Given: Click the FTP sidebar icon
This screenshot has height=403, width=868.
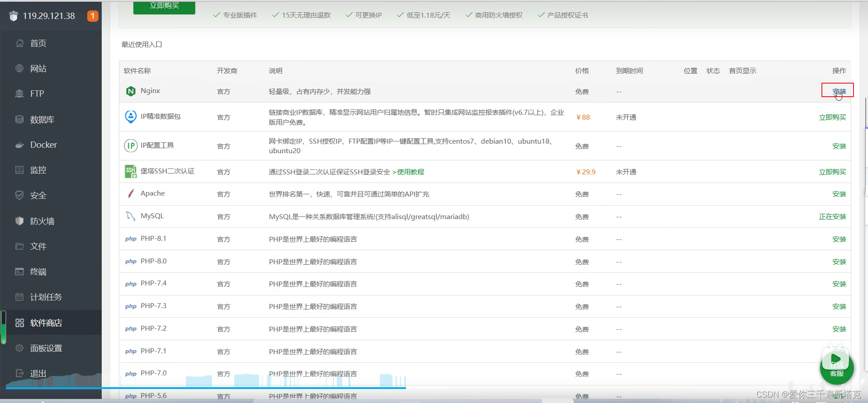Looking at the screenshot, I should [x=19, y=94].
